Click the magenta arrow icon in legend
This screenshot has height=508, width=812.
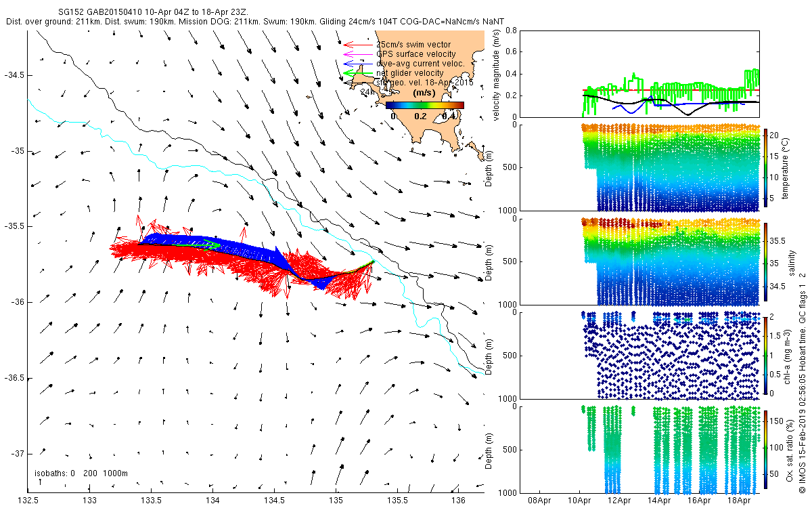click(x=357, y=54)
